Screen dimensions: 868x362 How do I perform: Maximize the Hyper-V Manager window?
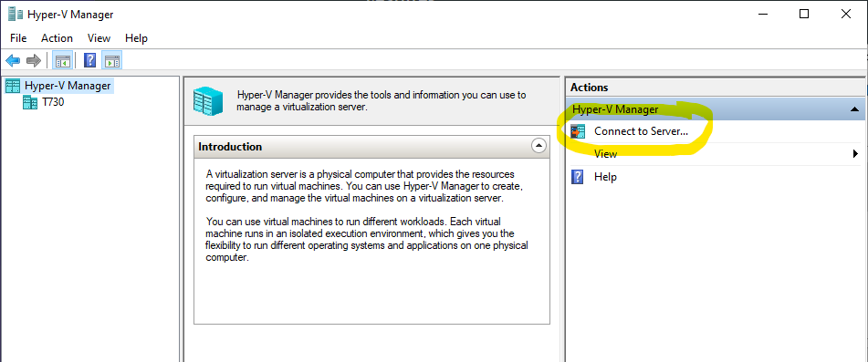[804, 15]
